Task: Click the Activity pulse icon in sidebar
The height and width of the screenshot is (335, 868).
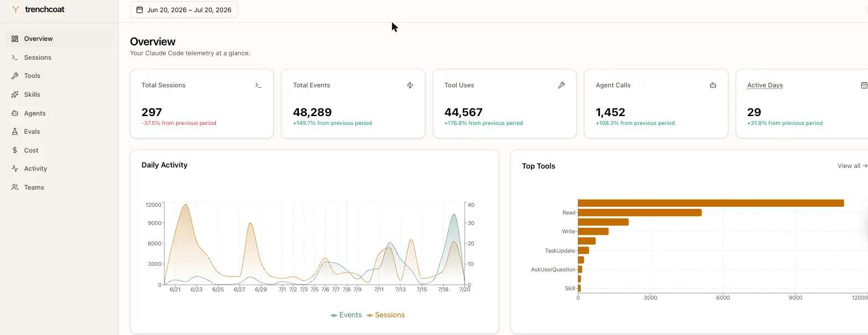Action: [x=15, y=169]
